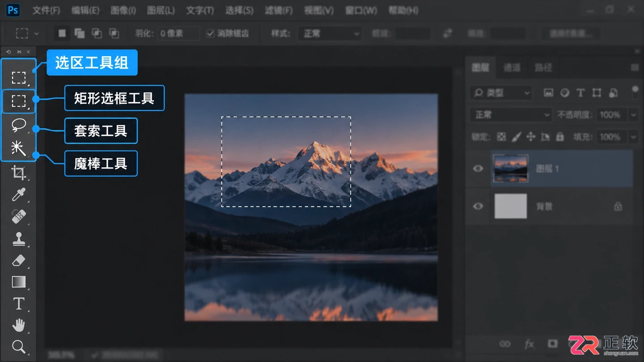
Task: Open the 图像(I) menu
Action: coord(123,10)
